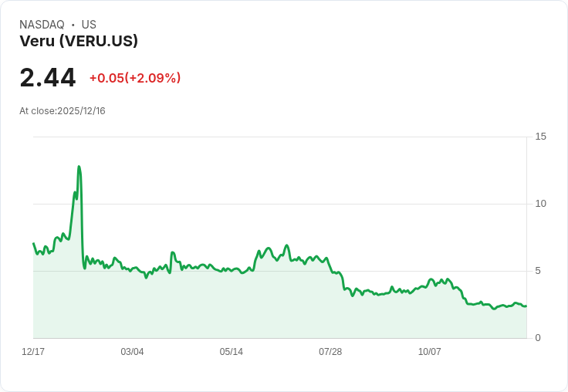Click the NASDAQ exchange label
The height and width of the screenshot is (392, 568).
pyautogui.click(x=42, y=25)
